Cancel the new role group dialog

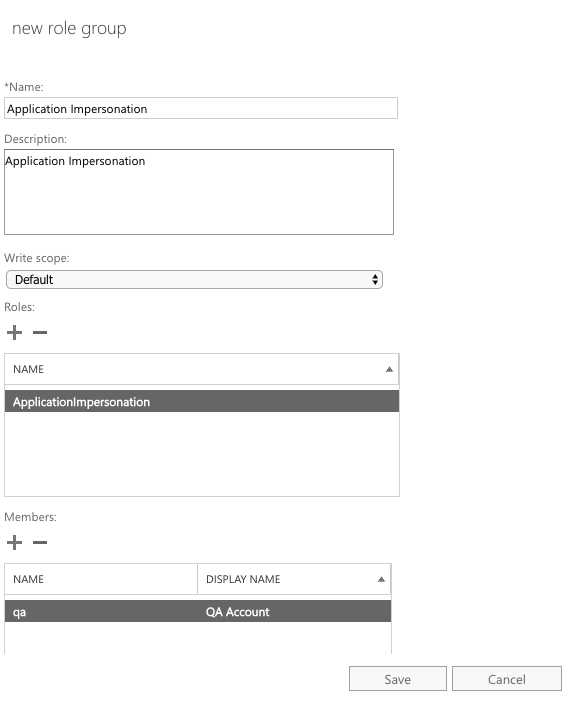(x=507, y=679)
